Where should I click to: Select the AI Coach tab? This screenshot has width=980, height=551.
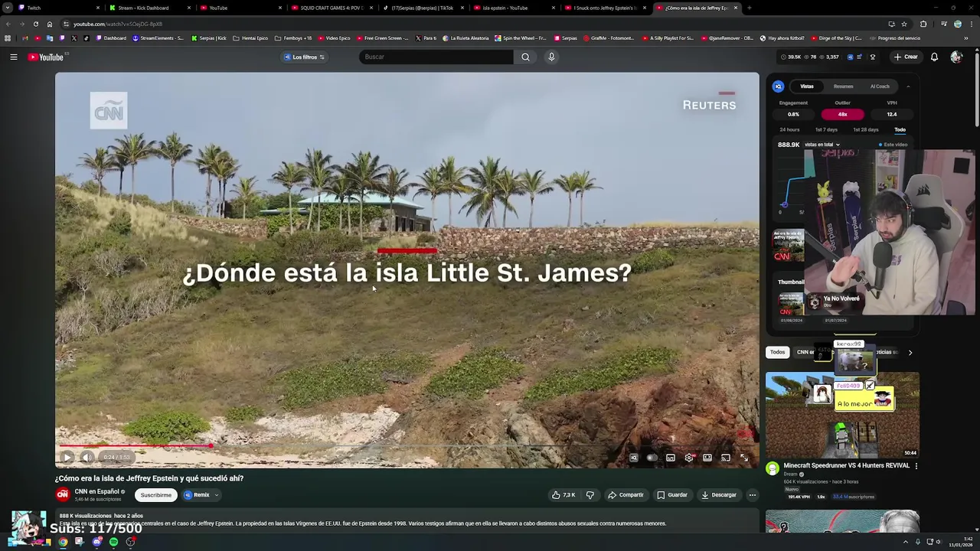tap(880, 86)
